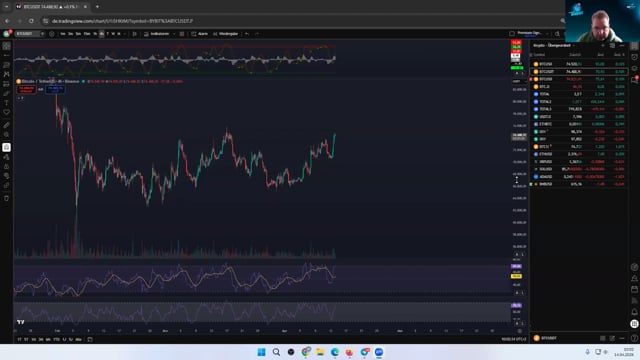Screen dimensions: 640x360
Task: Click the layout selection square icon
Action: [x=512, y=34]
